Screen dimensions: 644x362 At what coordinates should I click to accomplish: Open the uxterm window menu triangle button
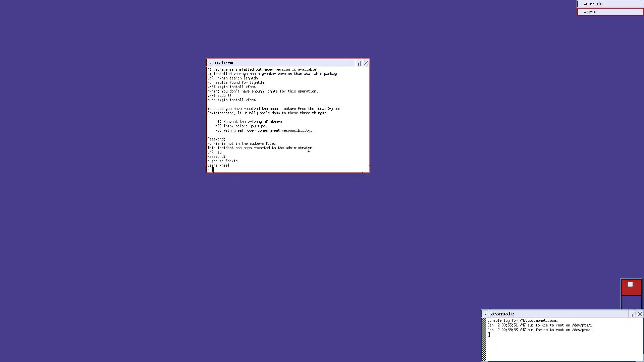pyautogui.click(x=210, y=63)
